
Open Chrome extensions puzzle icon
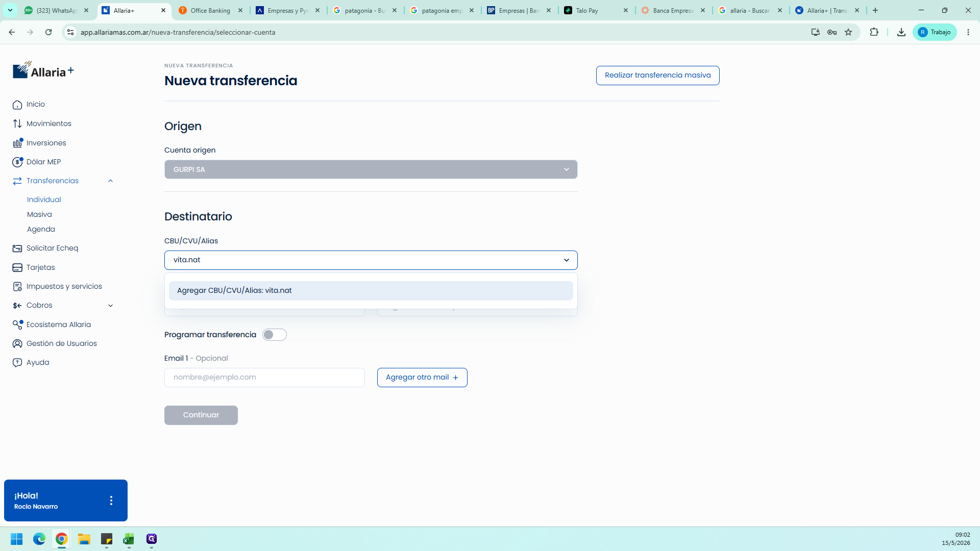point(874,32)
